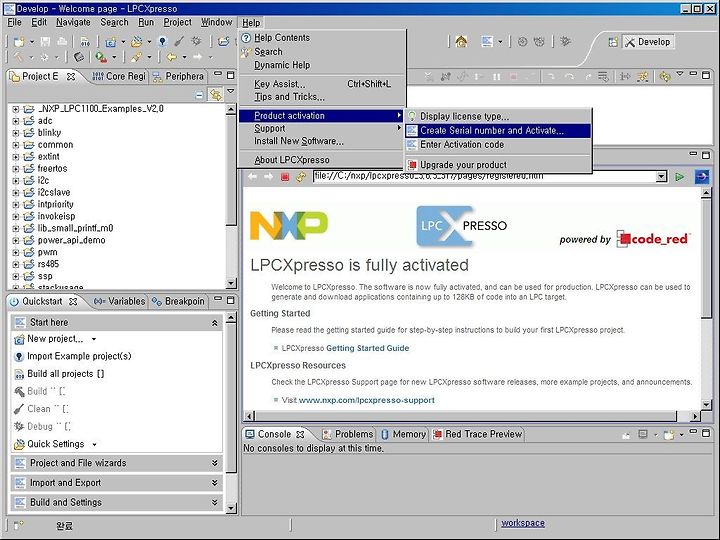Image resolution: width=720 pixels, height=540 pixels.
Task: Open the browser URL dropdown arrow
Action: tap(661, 176)
